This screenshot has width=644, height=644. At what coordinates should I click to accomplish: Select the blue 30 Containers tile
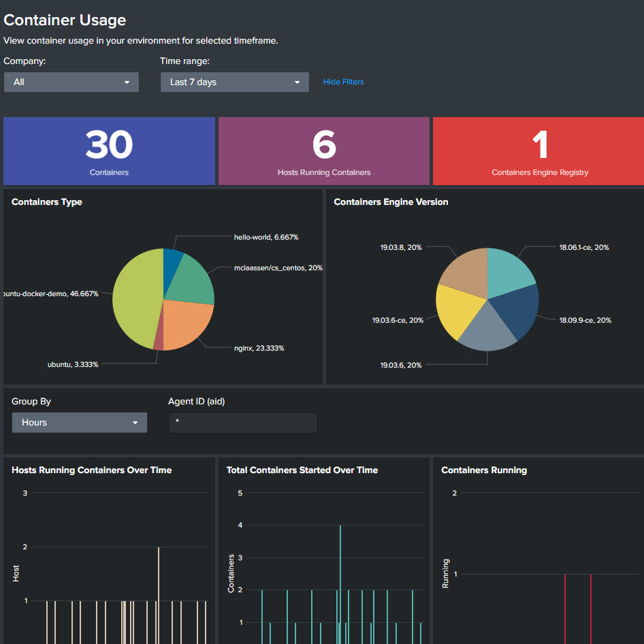(x=109, y=151)
